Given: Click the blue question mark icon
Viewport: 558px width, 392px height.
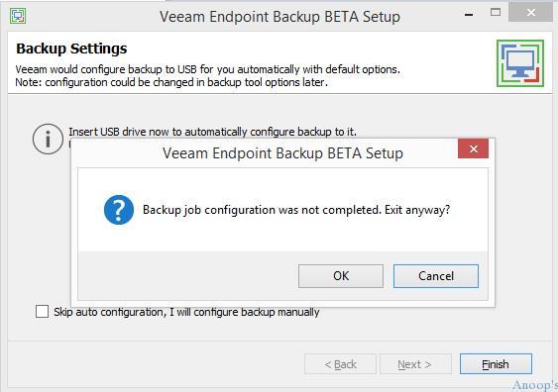Looking at the screenshot, I should pos(119,210).
